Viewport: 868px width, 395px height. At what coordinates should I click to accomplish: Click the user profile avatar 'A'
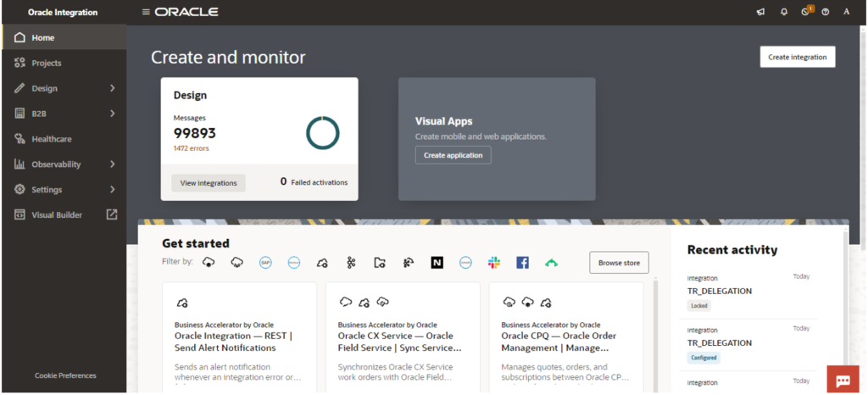coord(846,12)
